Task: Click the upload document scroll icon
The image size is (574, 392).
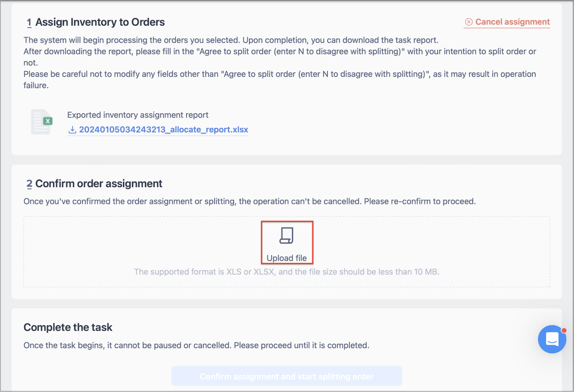Action: [286, 236]
